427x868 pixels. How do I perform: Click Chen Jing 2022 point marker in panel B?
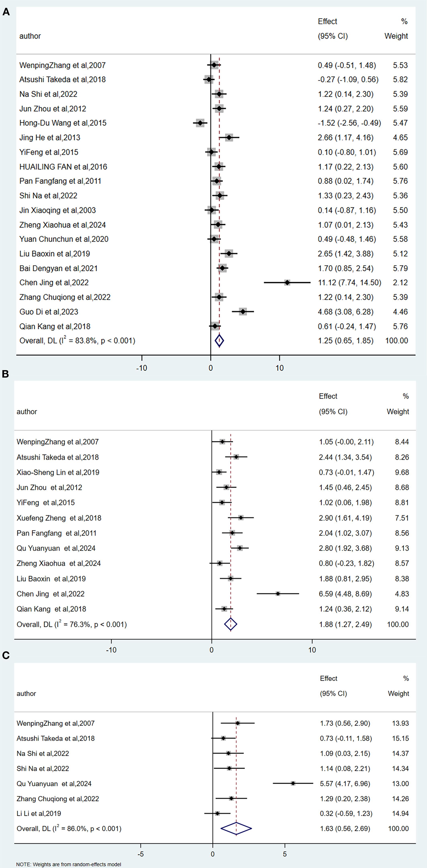pos(278,594)
